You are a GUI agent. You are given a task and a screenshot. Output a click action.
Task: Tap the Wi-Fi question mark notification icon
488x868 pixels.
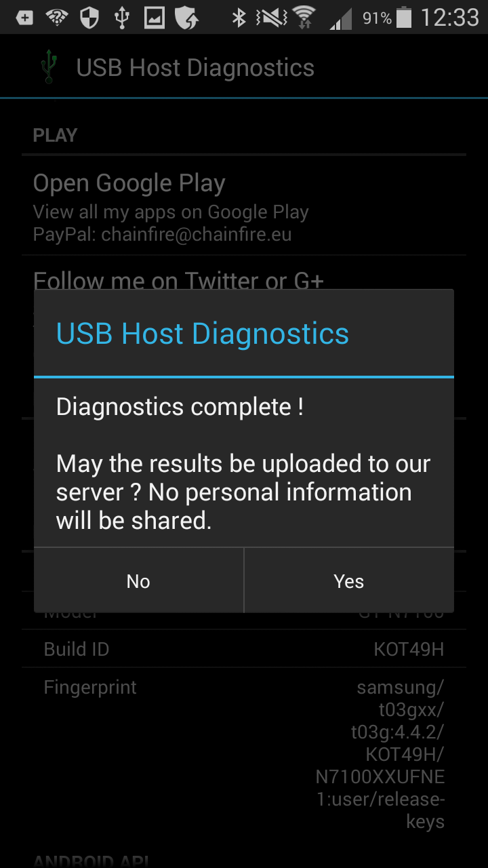tap(57, 18)
